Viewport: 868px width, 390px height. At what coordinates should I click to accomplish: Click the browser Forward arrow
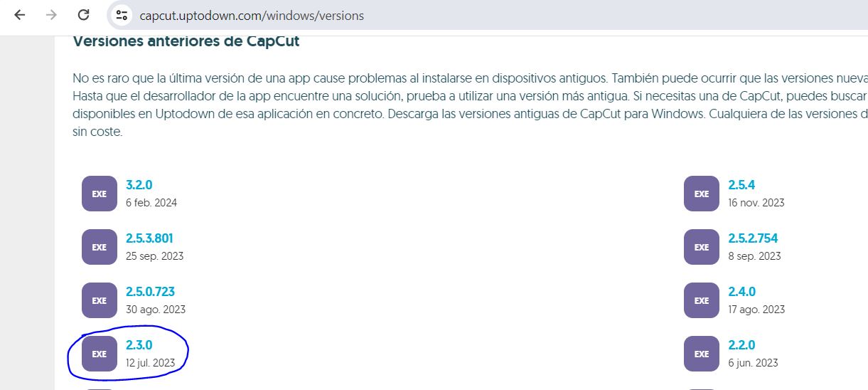(x=51, y=15)
